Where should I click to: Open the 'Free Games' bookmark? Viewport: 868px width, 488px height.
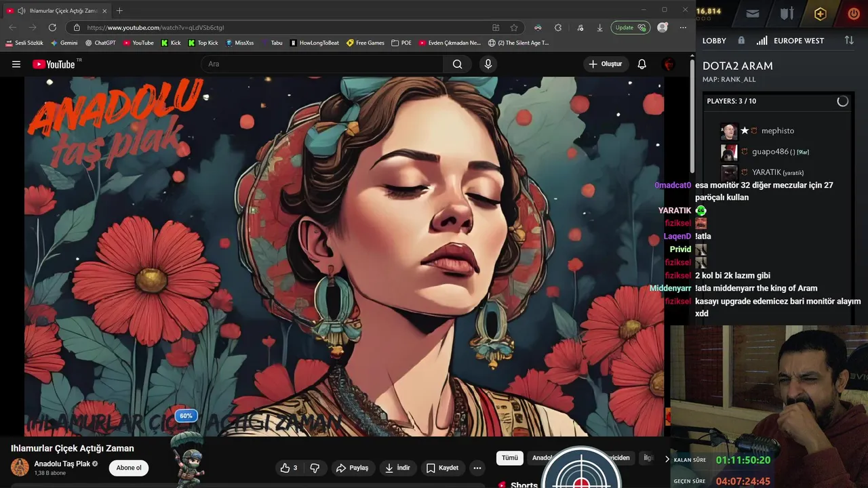[365, 43]
